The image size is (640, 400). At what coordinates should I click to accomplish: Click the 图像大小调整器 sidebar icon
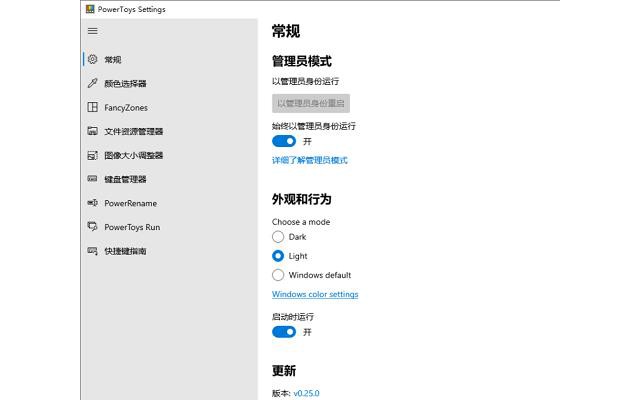(x=93, y=155)
